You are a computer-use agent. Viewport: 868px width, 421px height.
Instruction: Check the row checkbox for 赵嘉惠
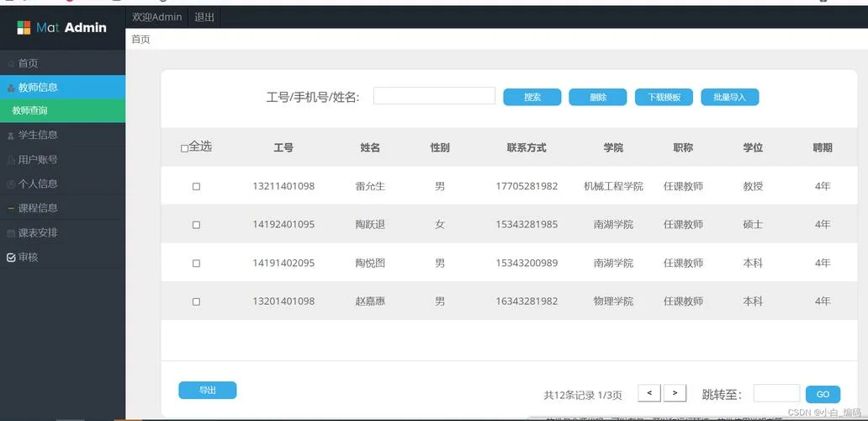click(196, 302)
